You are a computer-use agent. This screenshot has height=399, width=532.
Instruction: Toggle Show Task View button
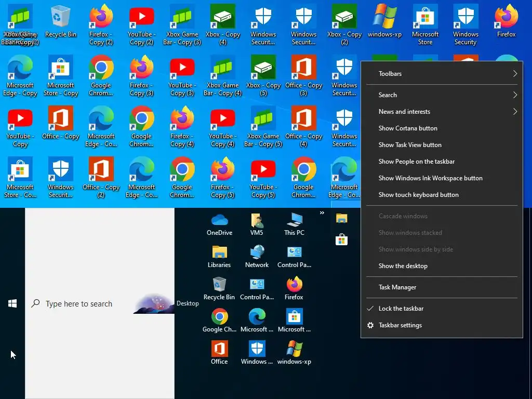point(442,145)
